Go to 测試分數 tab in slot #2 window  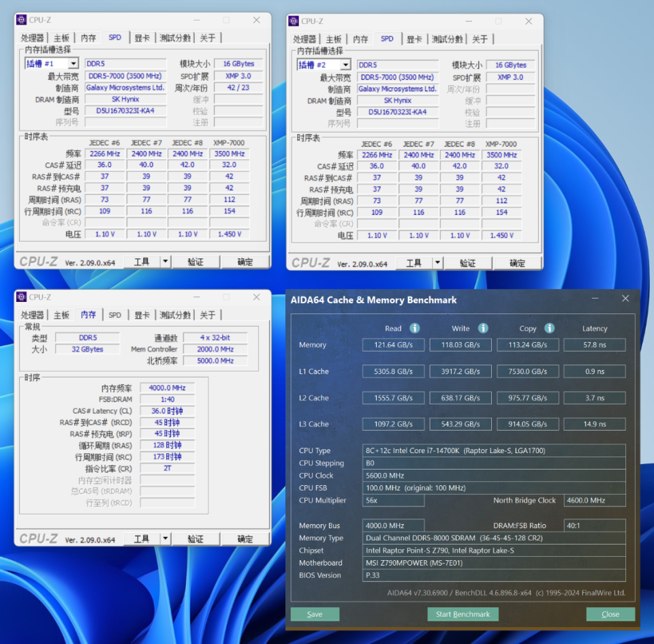[x=447, y=40]
